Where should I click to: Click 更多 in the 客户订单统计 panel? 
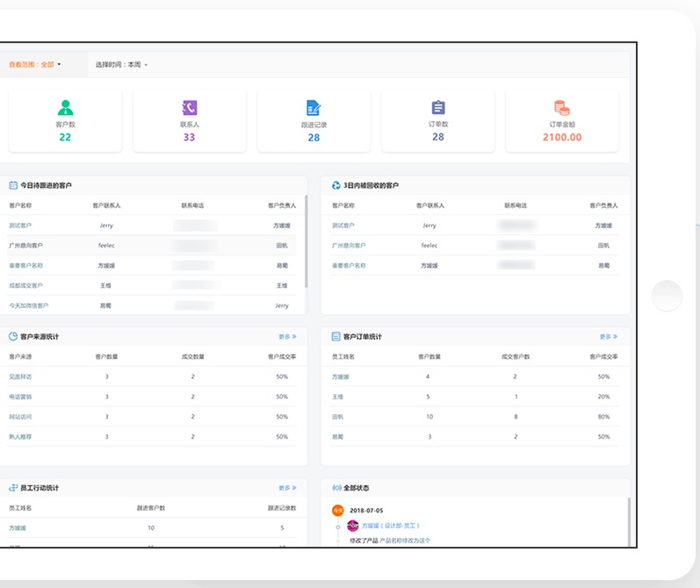click(609, 337)
